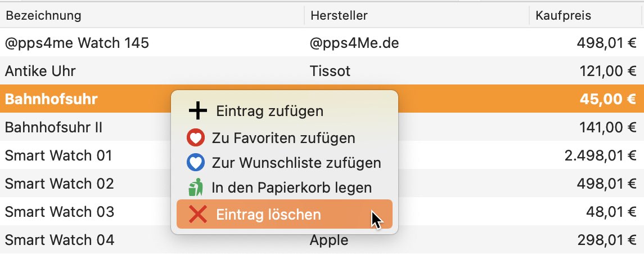Select the Antike Uhr row
The height and width of the screenshot is (254, 644).
coord(322,71)
